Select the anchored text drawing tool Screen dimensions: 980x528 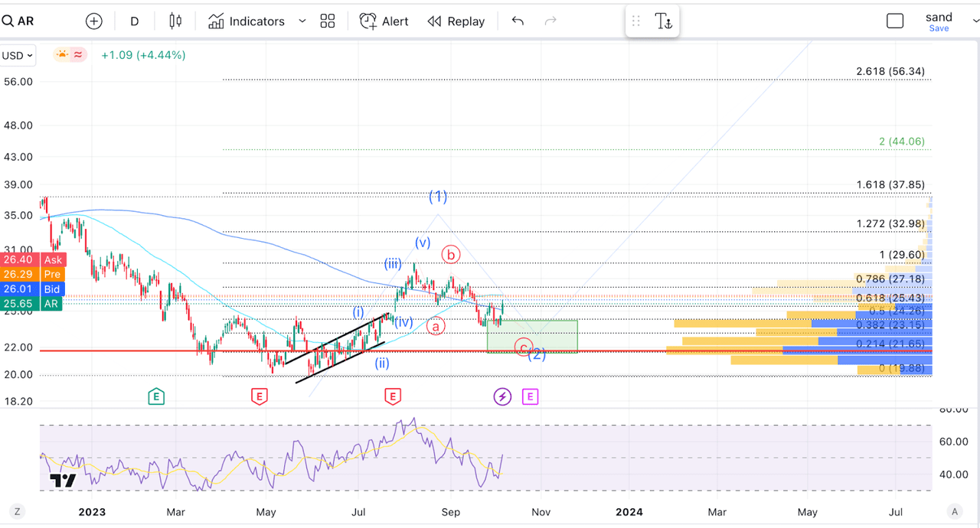pyautogui.click(x=663, y=21)
